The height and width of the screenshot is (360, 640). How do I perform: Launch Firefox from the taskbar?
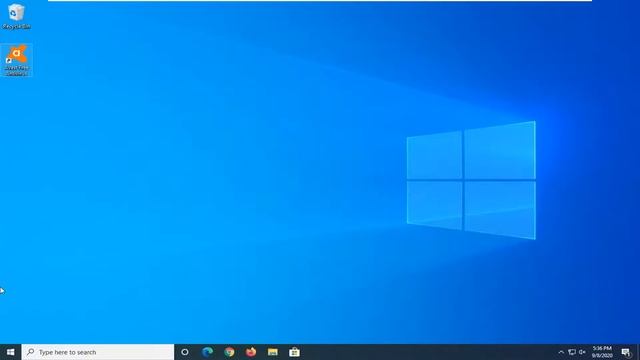tap(251, 352)
